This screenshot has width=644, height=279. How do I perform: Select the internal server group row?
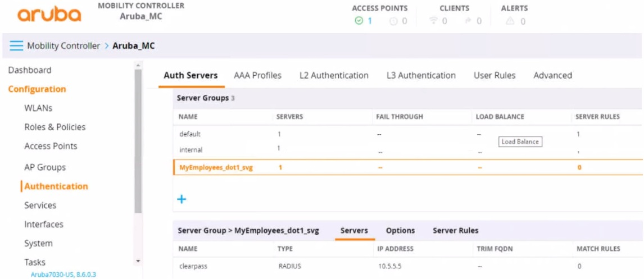(x=191, y=150)
